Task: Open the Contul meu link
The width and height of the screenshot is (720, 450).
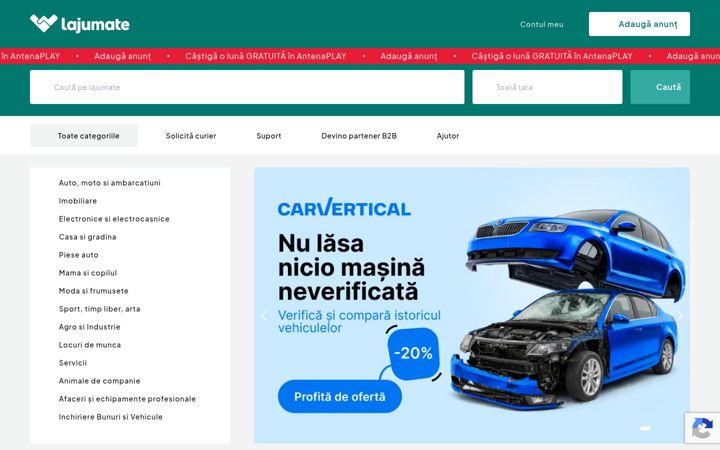Action: [541, 24]
